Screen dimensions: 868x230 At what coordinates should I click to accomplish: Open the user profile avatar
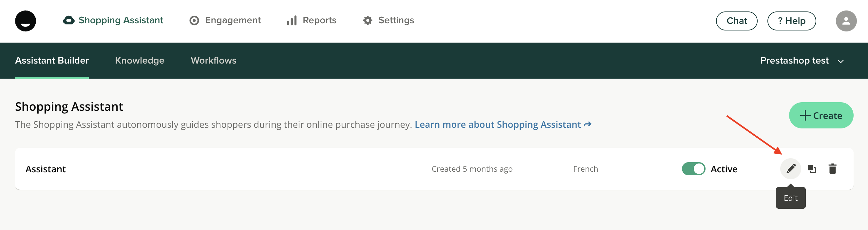point(846,21)
